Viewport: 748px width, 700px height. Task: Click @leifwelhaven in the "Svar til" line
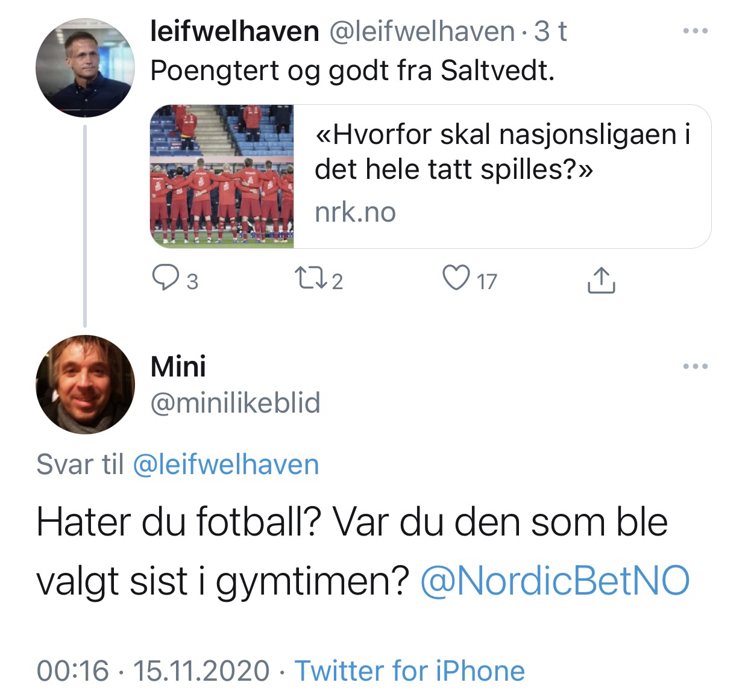click(225, 464)
